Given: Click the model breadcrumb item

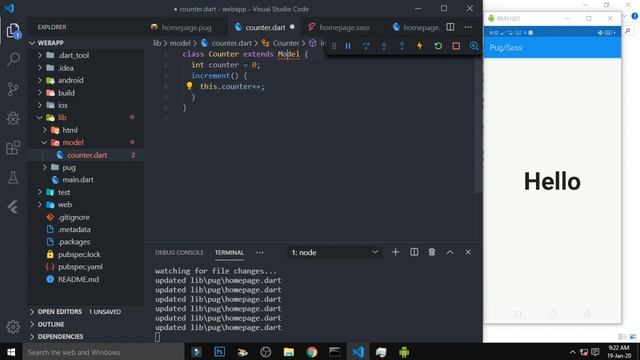Looking at the screenshot, I should point(180,43).
